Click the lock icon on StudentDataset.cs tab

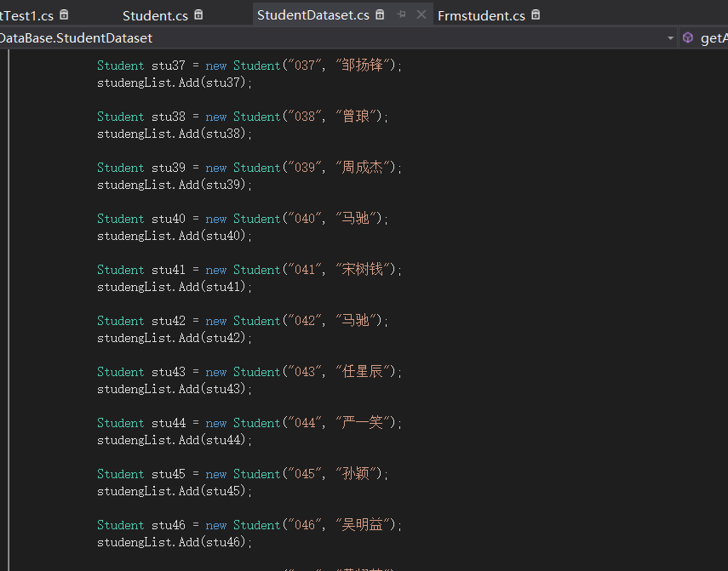tap(380, 14)
